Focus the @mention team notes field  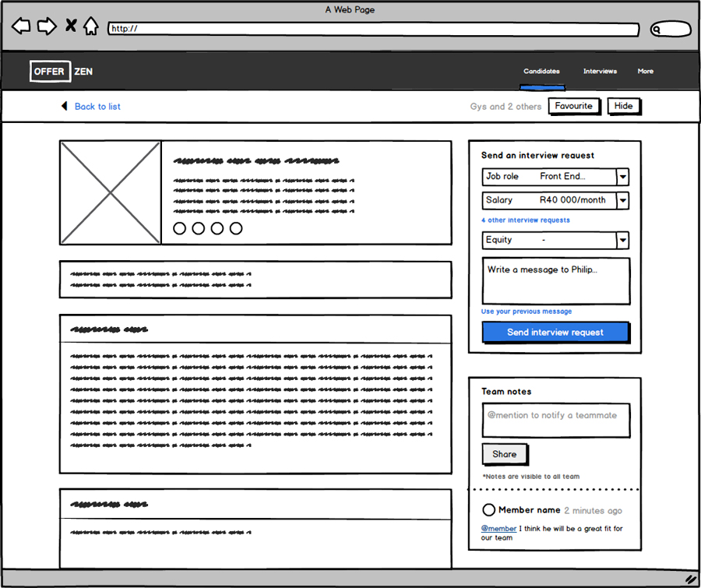pyautogui.click(x=556, y=421)
